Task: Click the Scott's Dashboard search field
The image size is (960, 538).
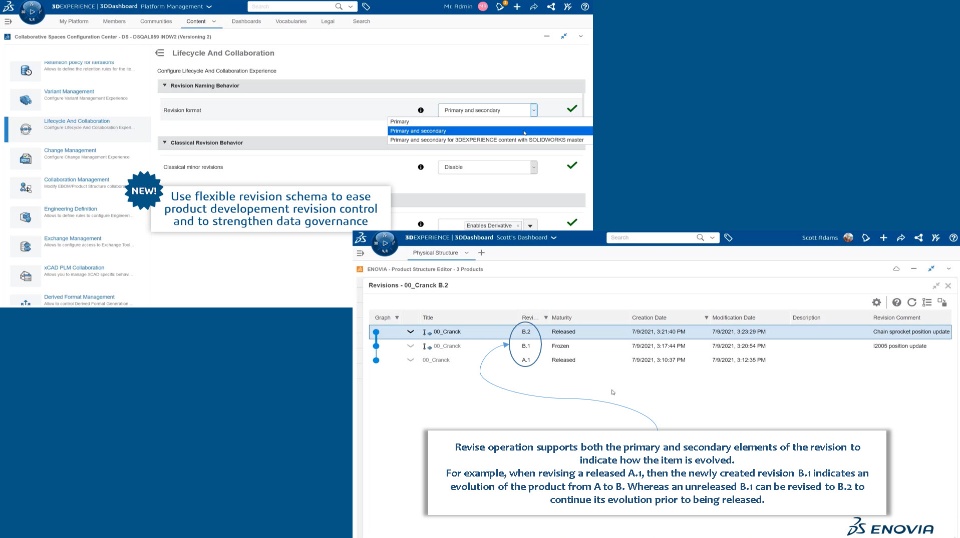Action: tap(651, 237)
